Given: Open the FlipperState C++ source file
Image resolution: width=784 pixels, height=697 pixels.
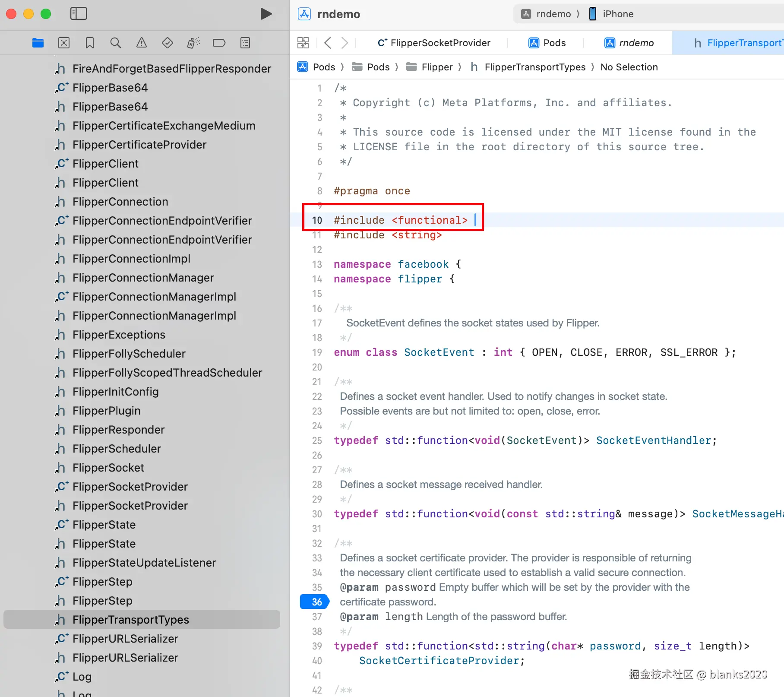Looking at the screenshot, I should point(95,525).
